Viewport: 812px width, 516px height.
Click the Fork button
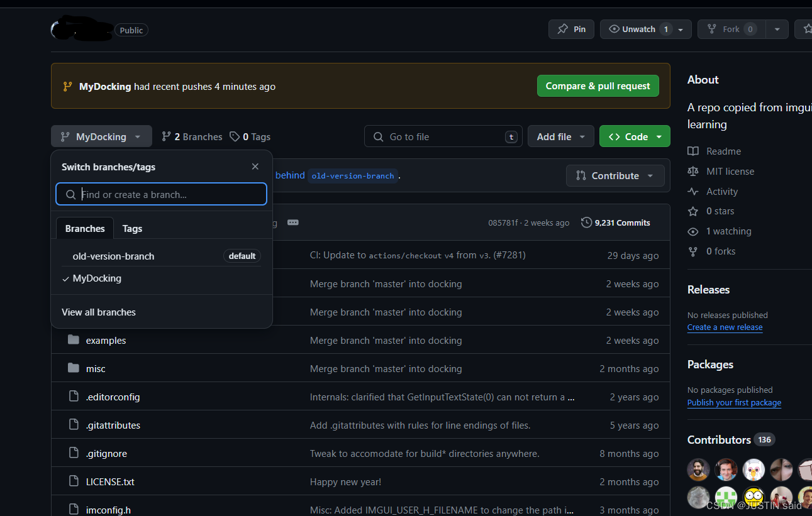[731, 30]
